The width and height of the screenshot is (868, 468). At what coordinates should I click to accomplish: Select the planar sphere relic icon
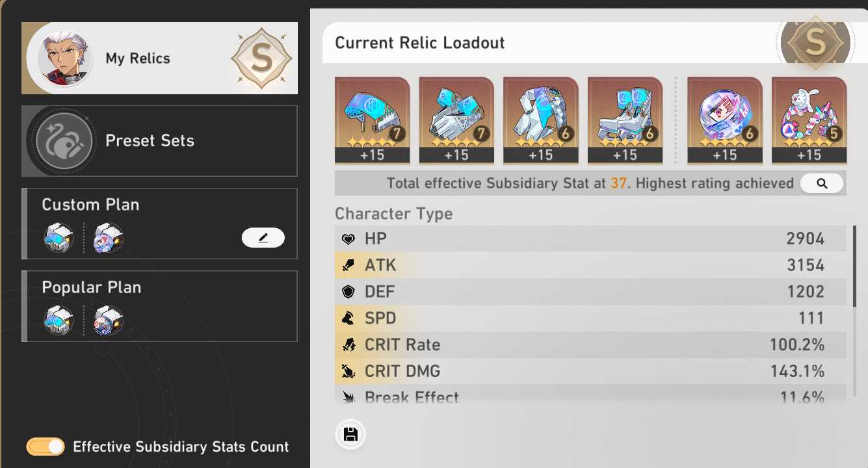click(725, 120)
